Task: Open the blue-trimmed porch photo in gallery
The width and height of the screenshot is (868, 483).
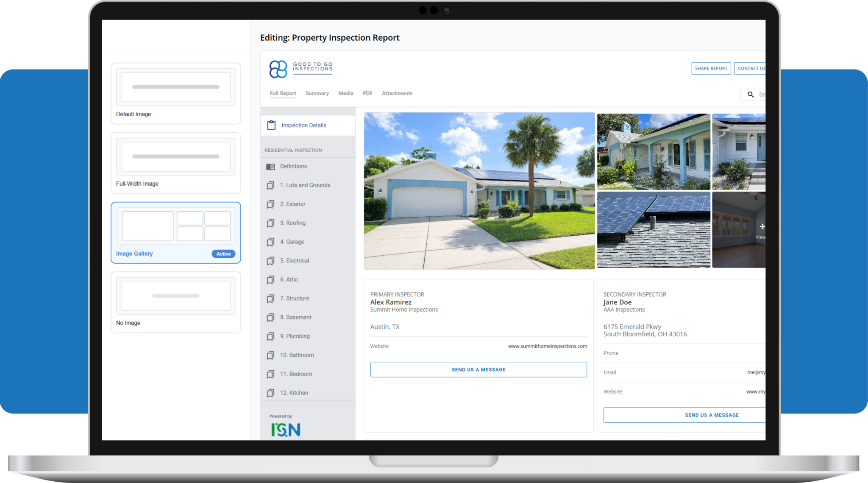Action: 654,151
